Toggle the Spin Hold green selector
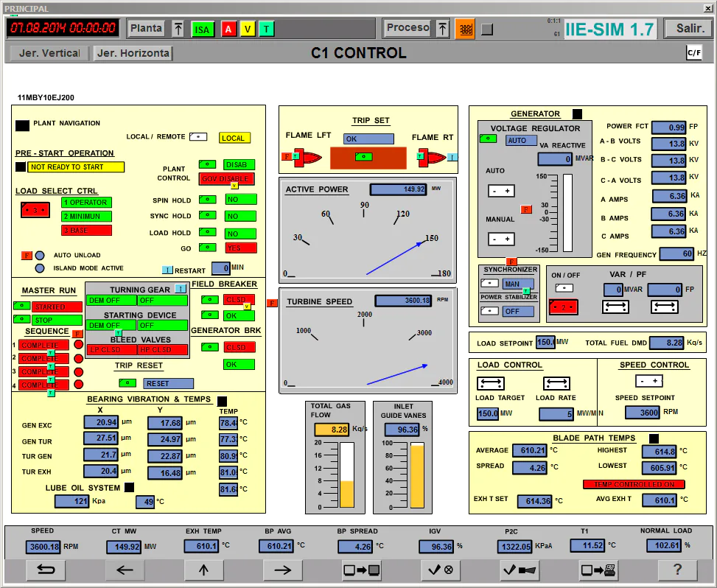The height and width of the screenshot is (588, 717). (x=208, y=200)
